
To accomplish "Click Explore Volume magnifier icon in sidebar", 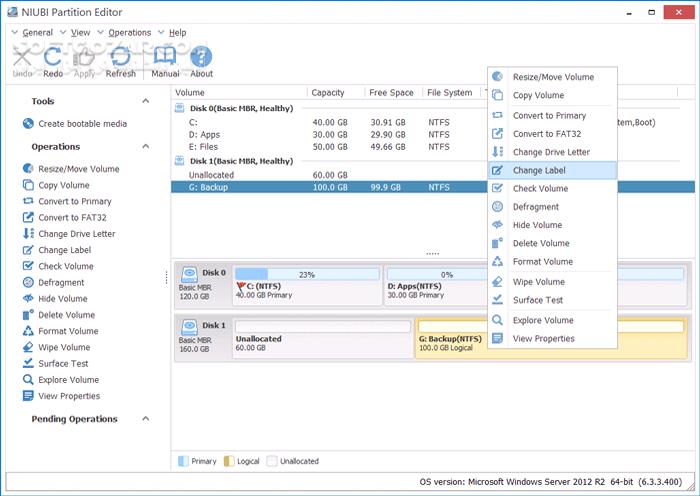I will [28, 379].
